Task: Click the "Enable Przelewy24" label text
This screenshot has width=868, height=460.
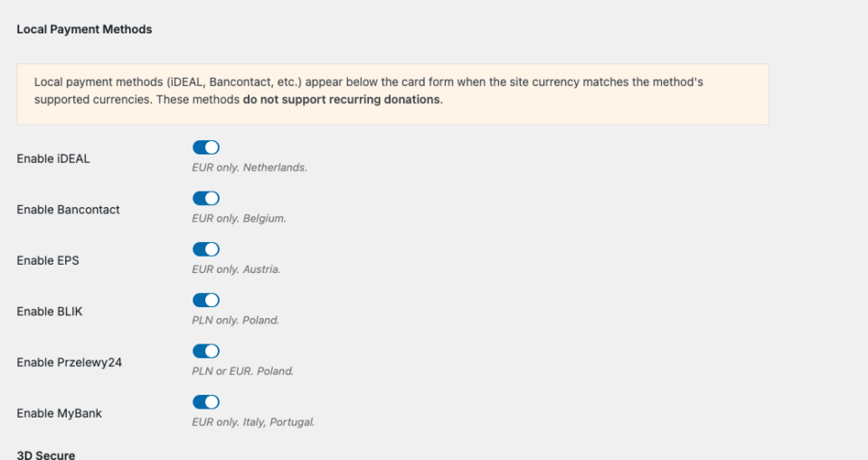Action: click(x=70, y=362)
